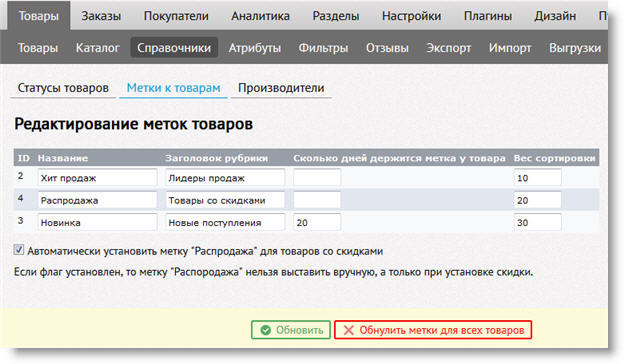Click the Новинка name field
Viewport: 624px width, 364px height.
coord(98,222)
